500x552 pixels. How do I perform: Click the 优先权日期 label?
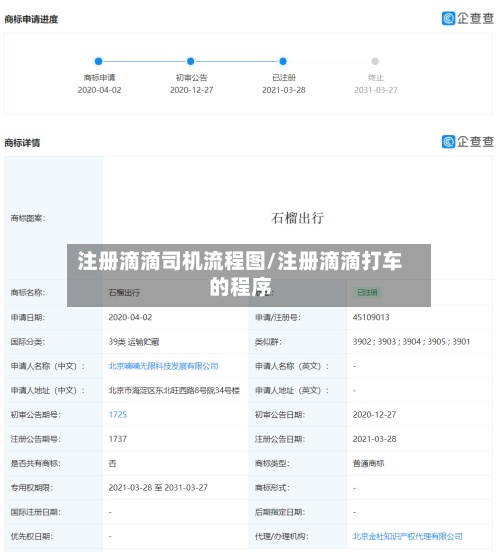coord(32,537)
